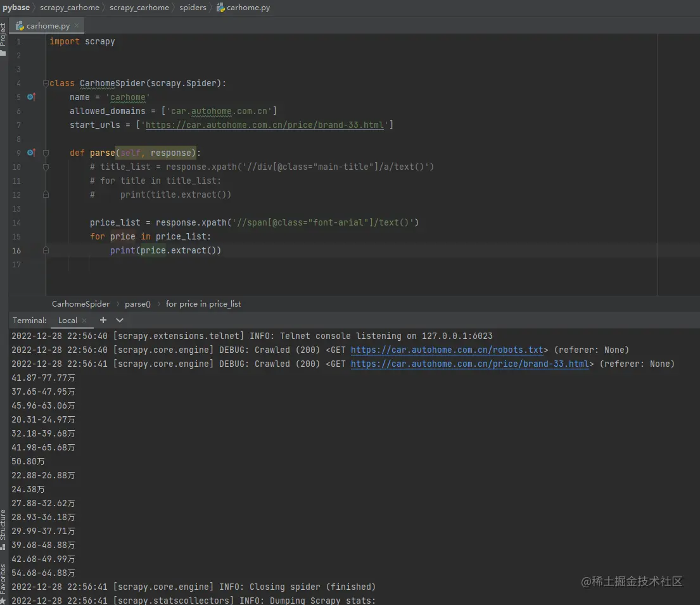Open the terminal tab options dropdown arrow
Viewport: 700px width, 605px height.
coord(120,320)
